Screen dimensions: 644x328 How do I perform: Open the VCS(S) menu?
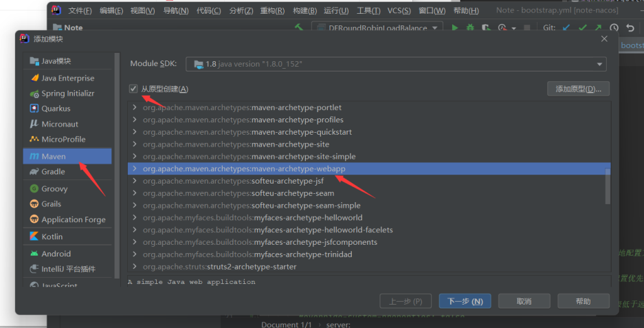(399, 11)
